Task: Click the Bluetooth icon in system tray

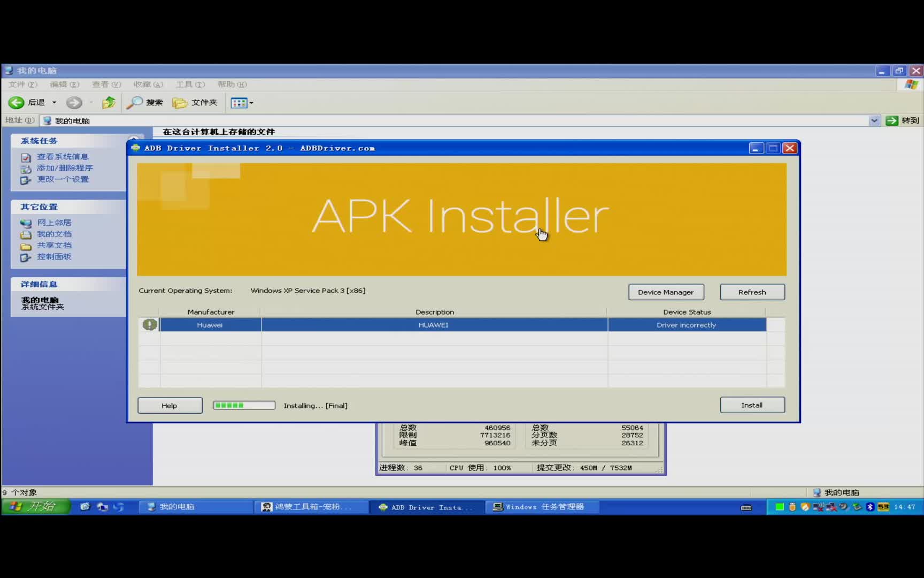Action: 870,507
